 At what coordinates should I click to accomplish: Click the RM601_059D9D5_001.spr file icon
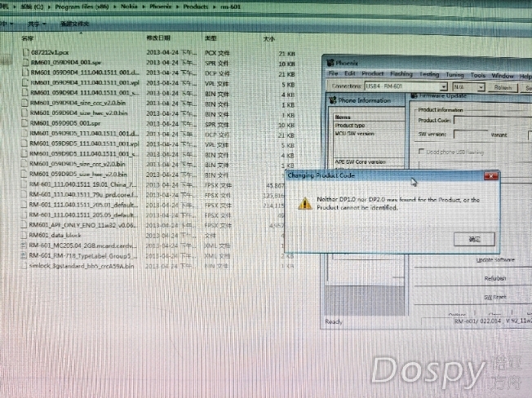[24, 124]
